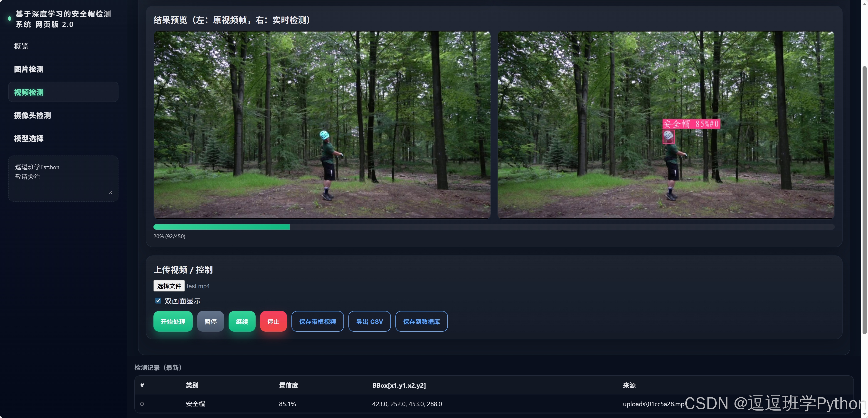Stop processing with red 停止 button
Viewport: 868px width, 418px height.
[x=273, y=321]
